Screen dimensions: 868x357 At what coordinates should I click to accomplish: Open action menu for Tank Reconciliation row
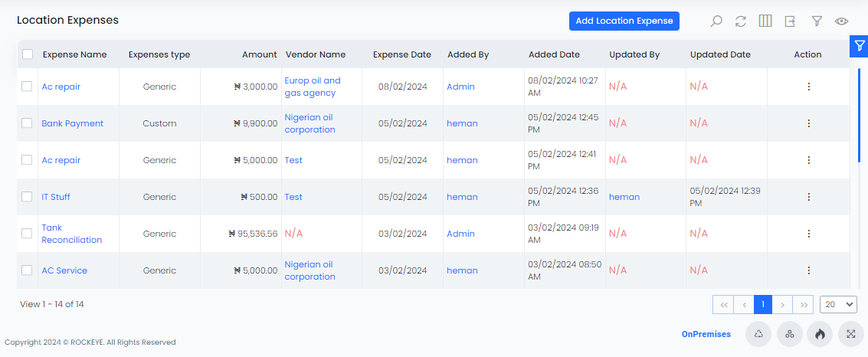(x=808, y=234)
